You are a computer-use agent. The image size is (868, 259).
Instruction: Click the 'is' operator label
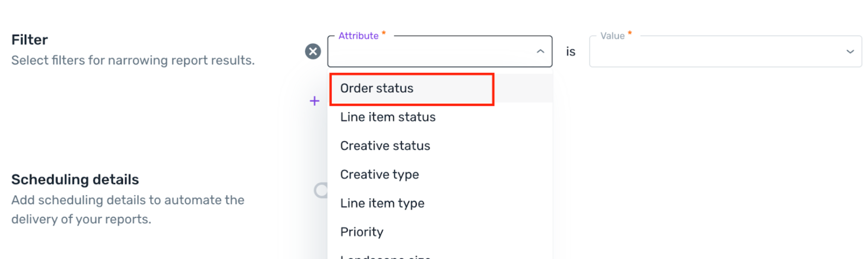(x=571, y=51)
